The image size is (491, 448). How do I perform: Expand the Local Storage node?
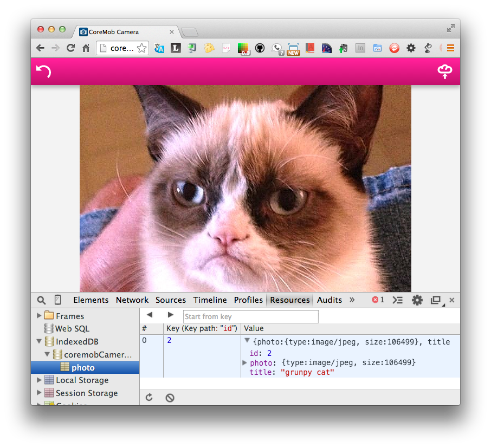[39, 380]
